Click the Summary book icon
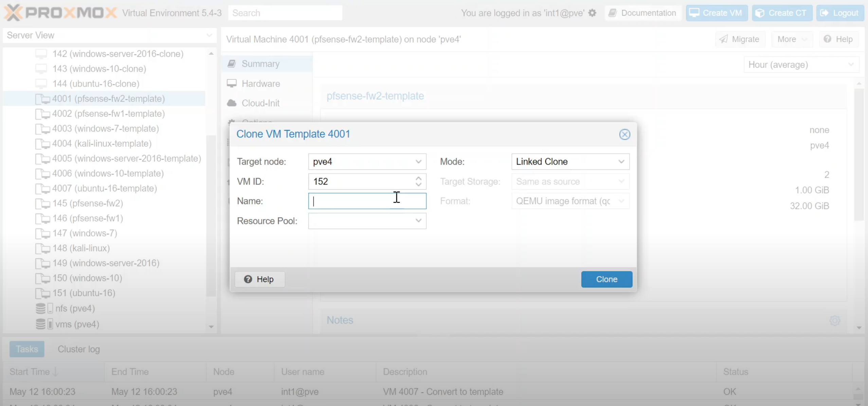Screen dimensions: 868x406 [x=232, y=64]
